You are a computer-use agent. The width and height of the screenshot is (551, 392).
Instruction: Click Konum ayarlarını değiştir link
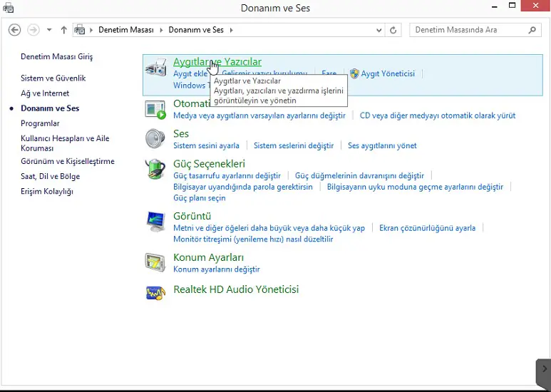tap(217, 269)
